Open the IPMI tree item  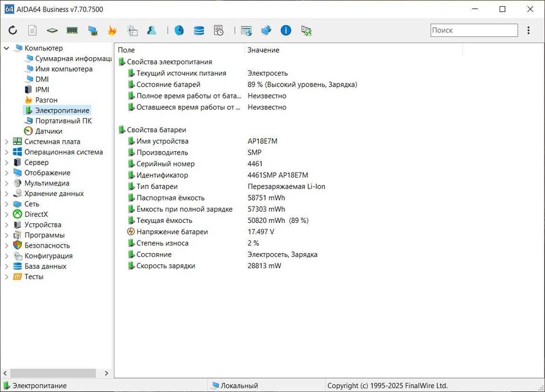(37, 90)
